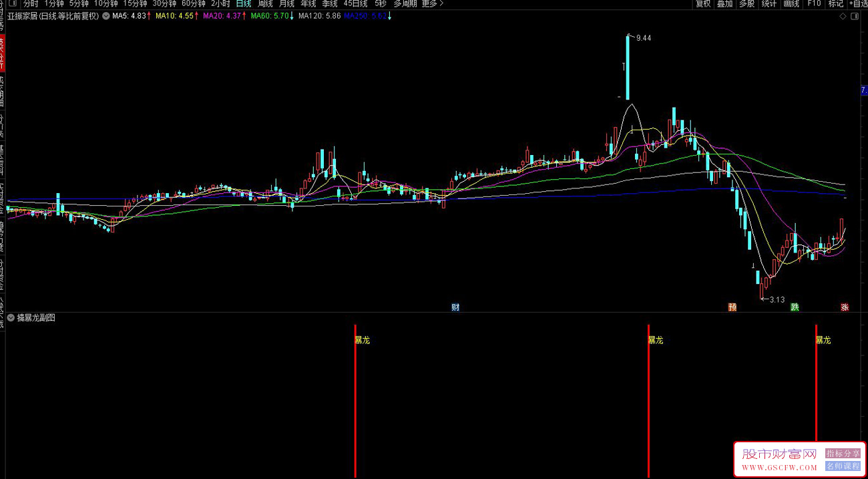Click the 画线 draw line button
This screenshot has width=868, height=479.
791,3
